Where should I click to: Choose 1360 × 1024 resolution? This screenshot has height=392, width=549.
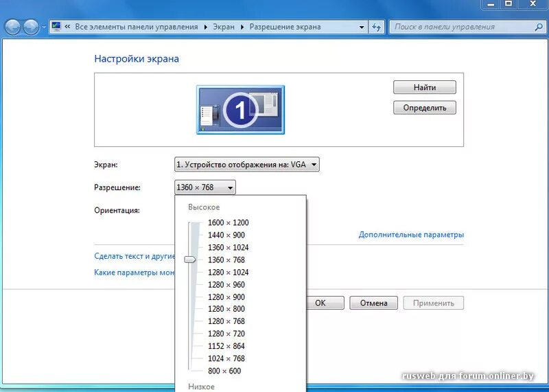[229, 247]
